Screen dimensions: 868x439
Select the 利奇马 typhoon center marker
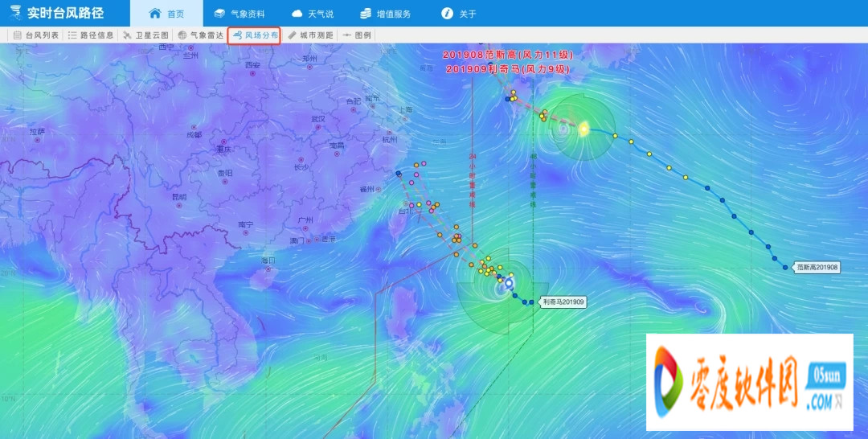click(x=509, y=282)
